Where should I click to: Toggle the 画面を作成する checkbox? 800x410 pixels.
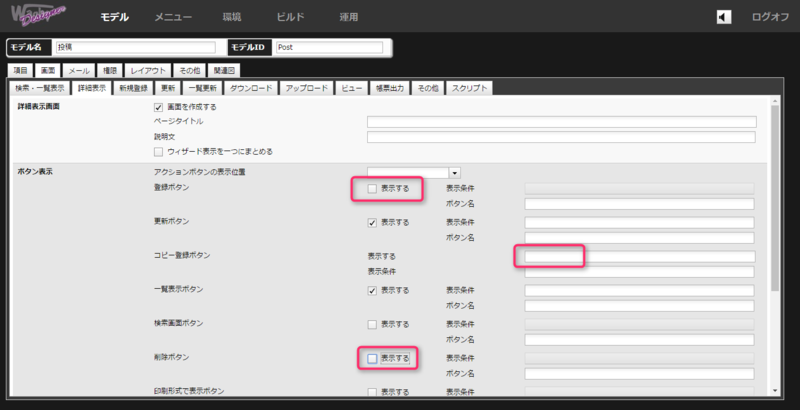(158, 108)
